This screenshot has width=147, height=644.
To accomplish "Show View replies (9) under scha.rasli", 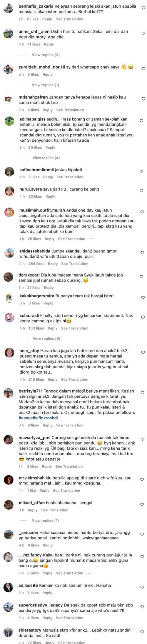I will (46, 338).
